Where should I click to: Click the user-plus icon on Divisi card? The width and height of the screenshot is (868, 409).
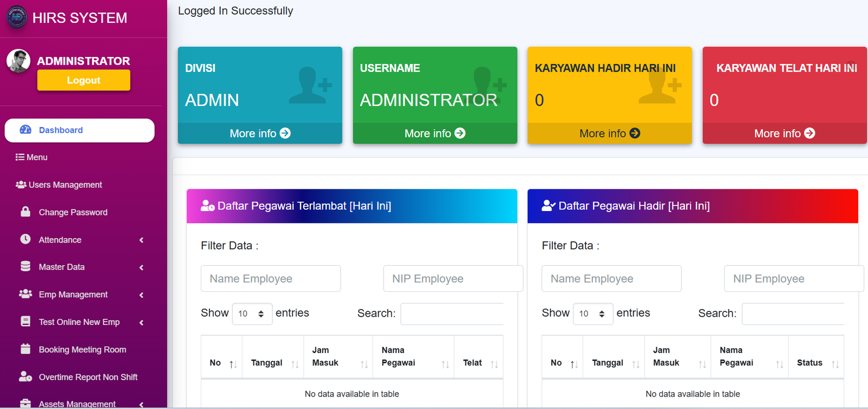[310, 85]
